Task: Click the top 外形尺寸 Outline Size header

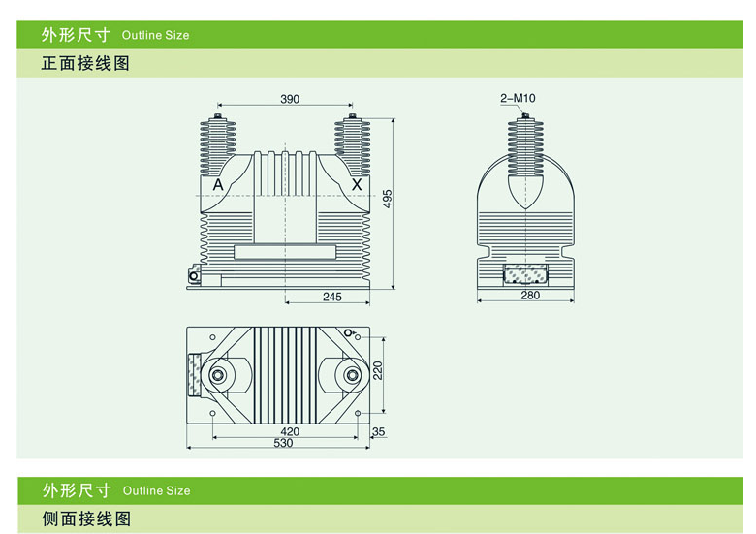Action: [x=115, y=35]
